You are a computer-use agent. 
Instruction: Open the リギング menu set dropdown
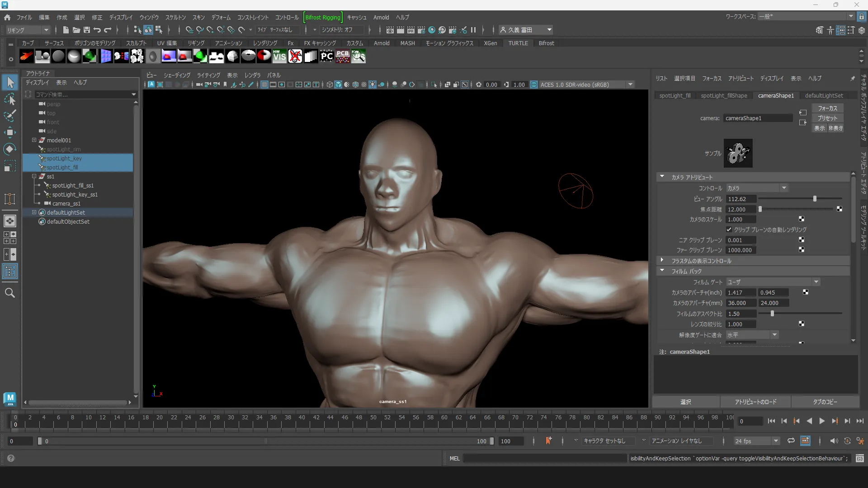tap(28, 30)
